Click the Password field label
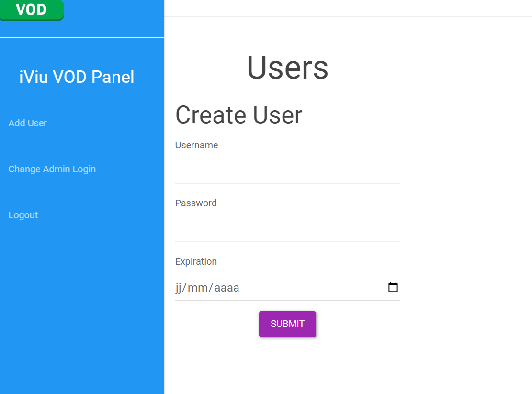This screenshot has width=532, height=394. tap(196, 203)
